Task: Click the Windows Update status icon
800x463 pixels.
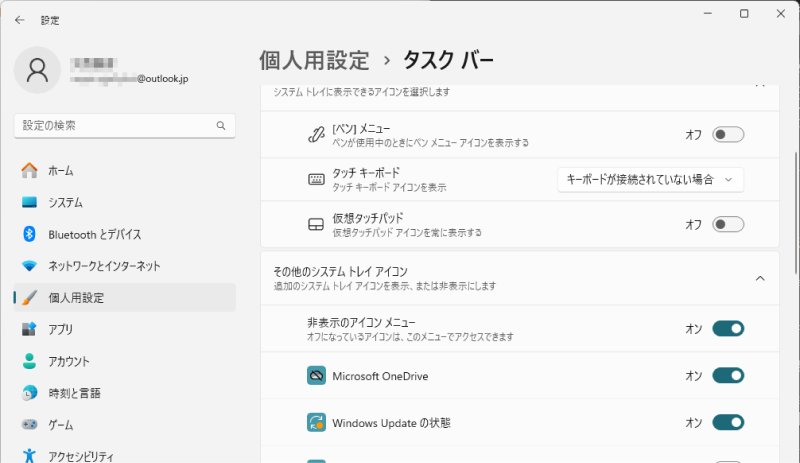Action: point(316,423)
